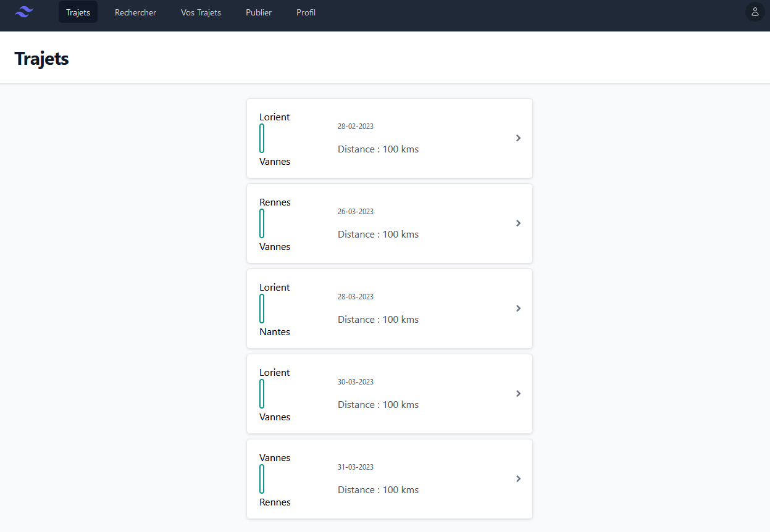770x532 pixels.
Task: Click Distance text in the 30-03-2023 card
Action: [378, 405]
